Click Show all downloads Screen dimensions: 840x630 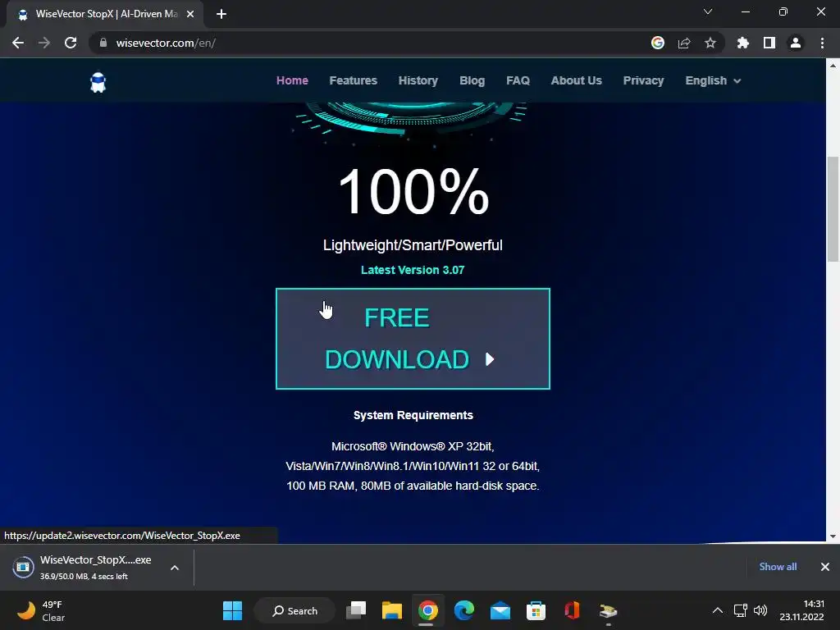pyautogui.click(x=778, y=567)
